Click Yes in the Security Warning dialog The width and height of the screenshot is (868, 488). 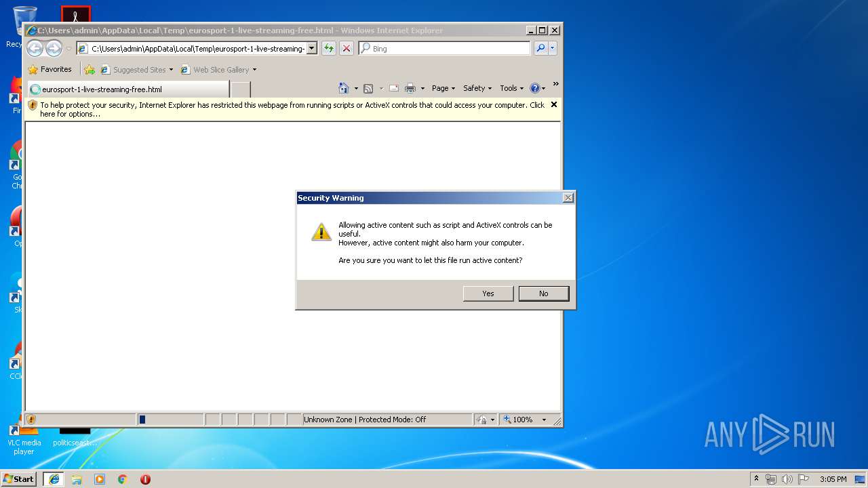click(x=488, y=293)
